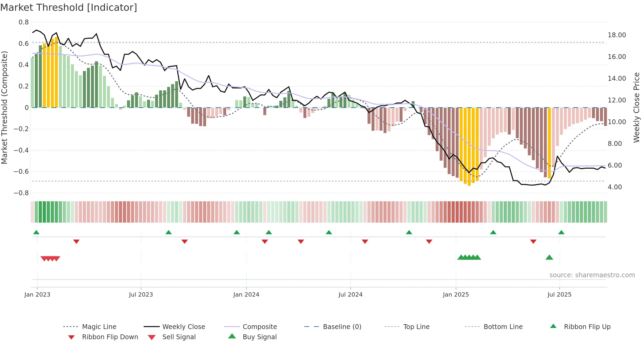Toggle the Top Line legend entry
Image resolution: width=644 pixels, height=362 pixels.
pos(407,327)
